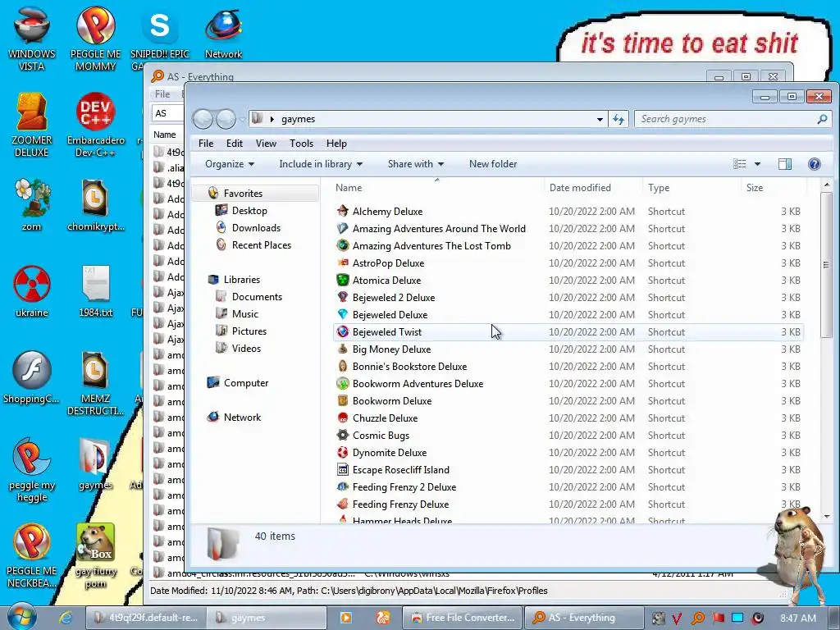
Task: Open Internet Explorer from the taskbar
Action: 66,617
